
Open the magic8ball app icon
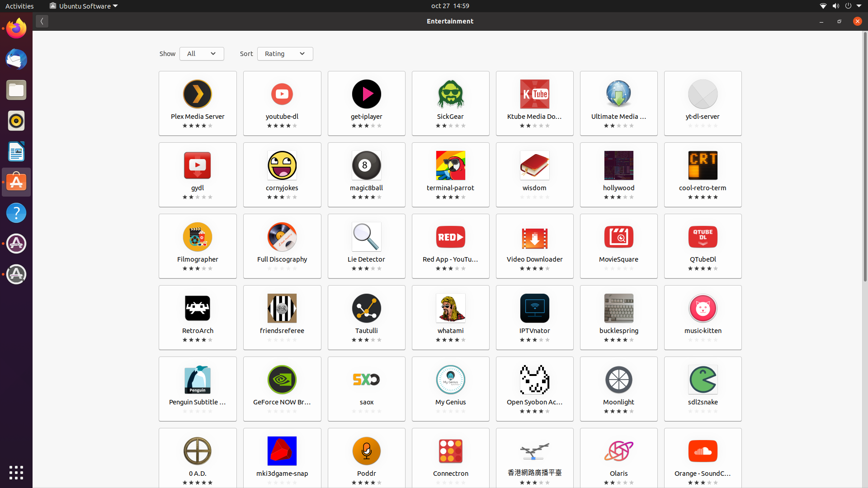pos(366,165)
